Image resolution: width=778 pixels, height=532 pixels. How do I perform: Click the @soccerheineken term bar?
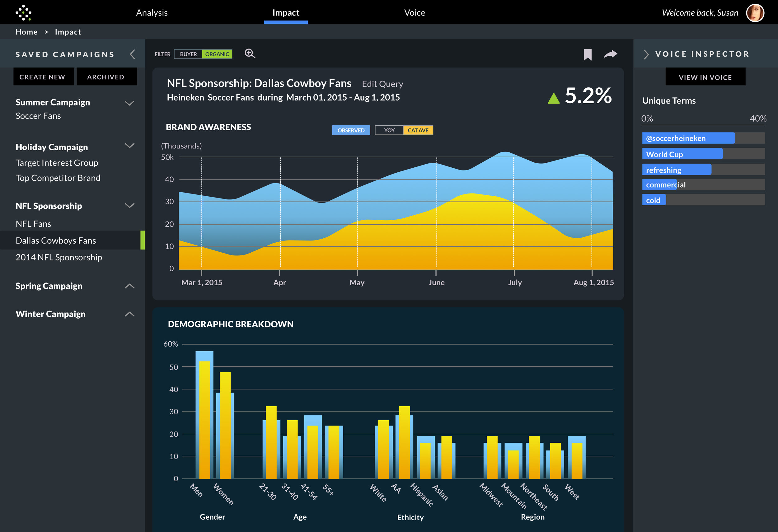pyautogui.click(x=703, y=138)
